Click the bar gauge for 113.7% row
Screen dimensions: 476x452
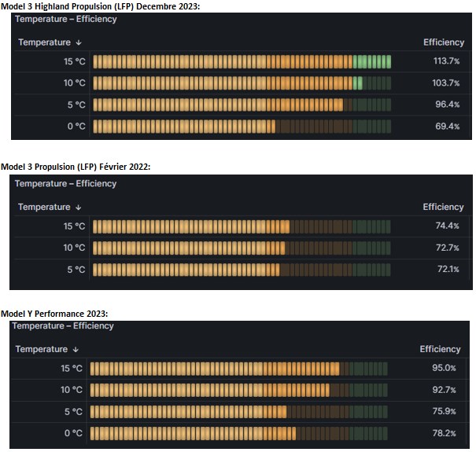242,61
